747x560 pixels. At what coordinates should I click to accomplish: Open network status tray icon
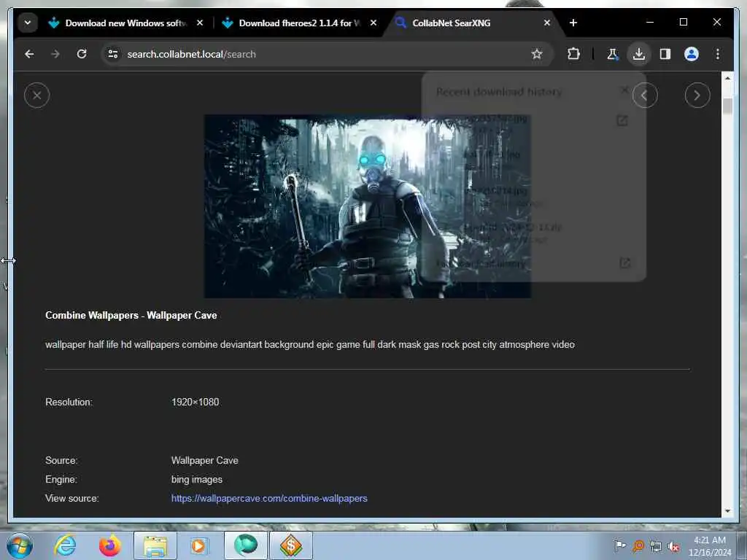pyautogui.click(x=656, y=545)
